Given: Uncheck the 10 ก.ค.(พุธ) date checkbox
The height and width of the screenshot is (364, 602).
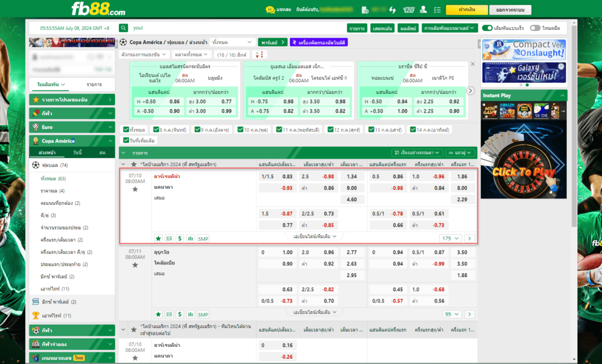Looking at the screenshot, I should (240, 130).
